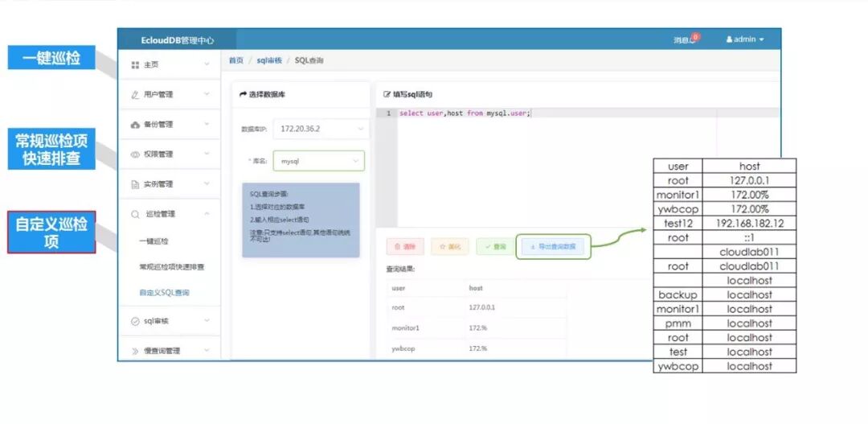
Task: Click the 慢查询管理 double-arrow icon
Action: tap(134, 351)
